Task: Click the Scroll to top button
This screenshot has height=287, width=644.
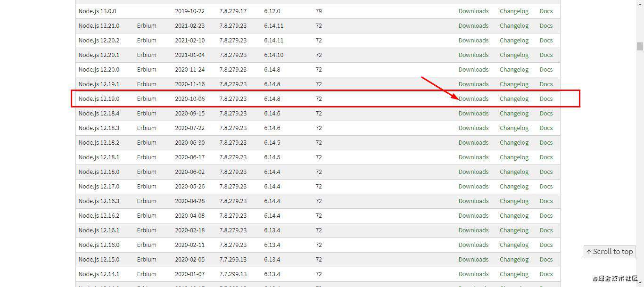Action: pyautogui.click(x=610, y=252)
